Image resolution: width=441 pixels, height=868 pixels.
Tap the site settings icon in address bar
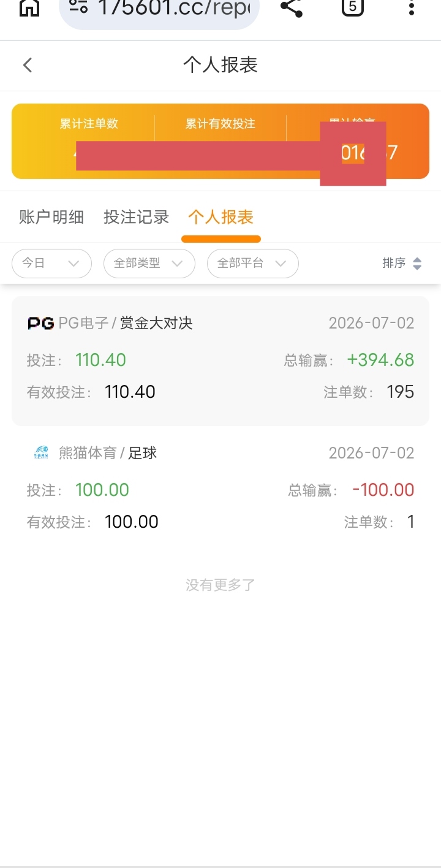(78, 7)
